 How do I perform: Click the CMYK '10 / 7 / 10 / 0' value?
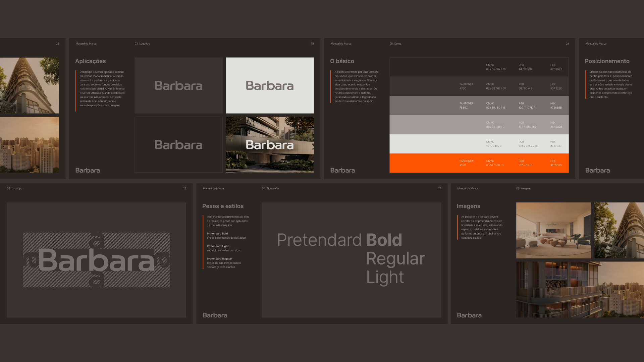pos(494,146)
